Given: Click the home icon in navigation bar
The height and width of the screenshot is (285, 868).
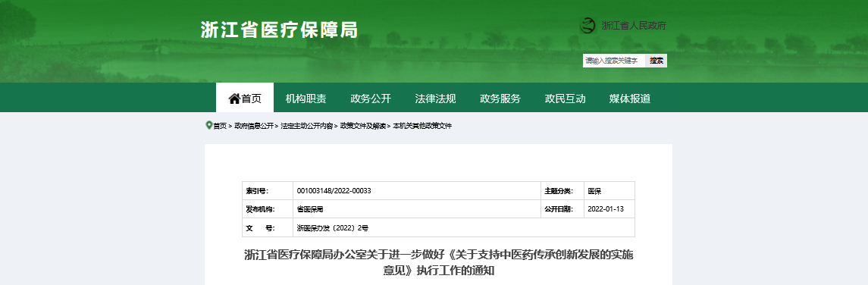Looking at the screenshot, I should tap(234, 99).
